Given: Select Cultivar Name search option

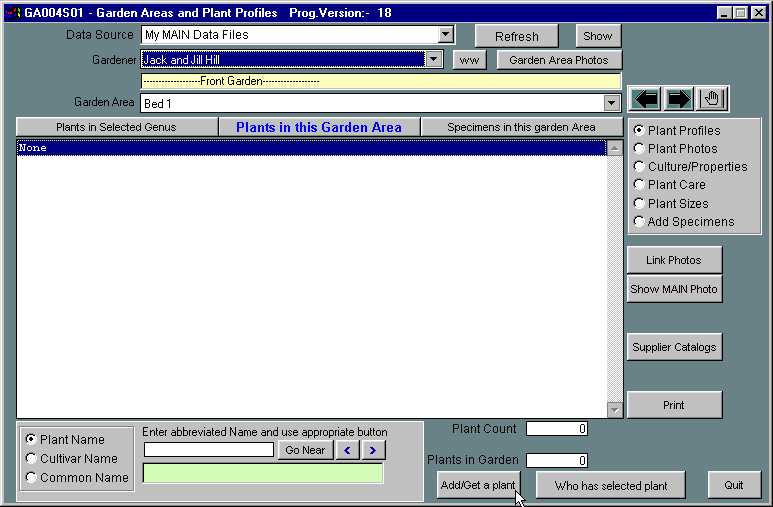Looking at the screenshot, I should tap(32, 459).
